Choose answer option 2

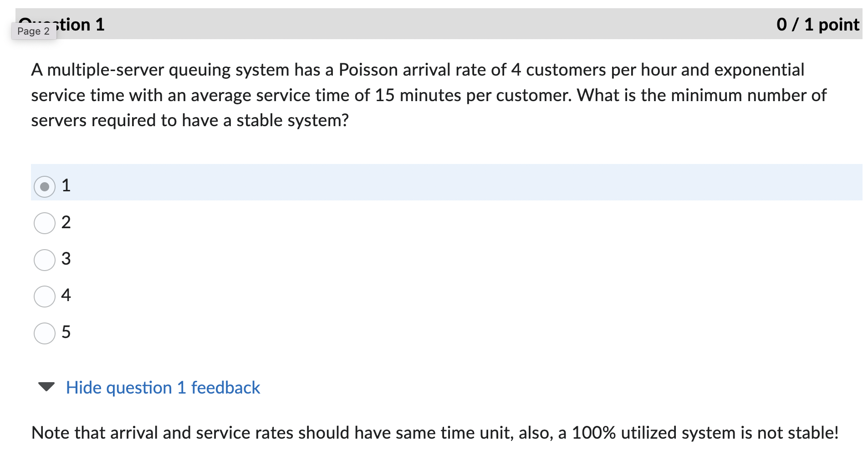tap(44, 223)
